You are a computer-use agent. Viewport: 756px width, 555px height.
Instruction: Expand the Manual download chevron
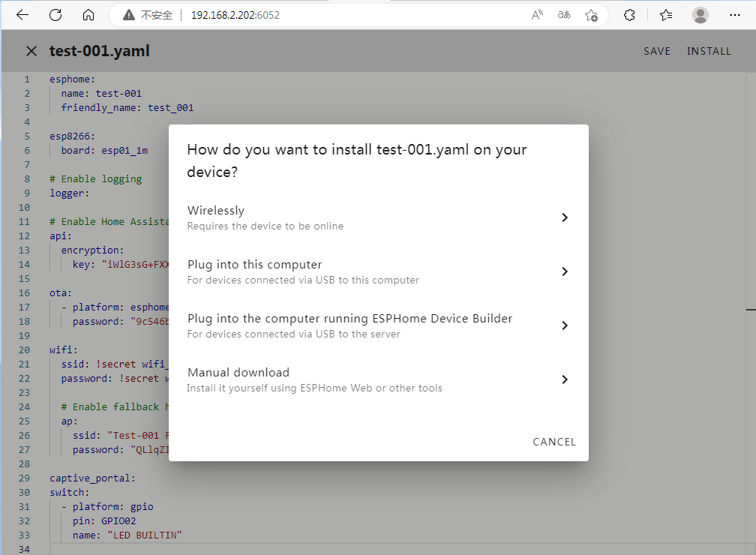point(565,379)
